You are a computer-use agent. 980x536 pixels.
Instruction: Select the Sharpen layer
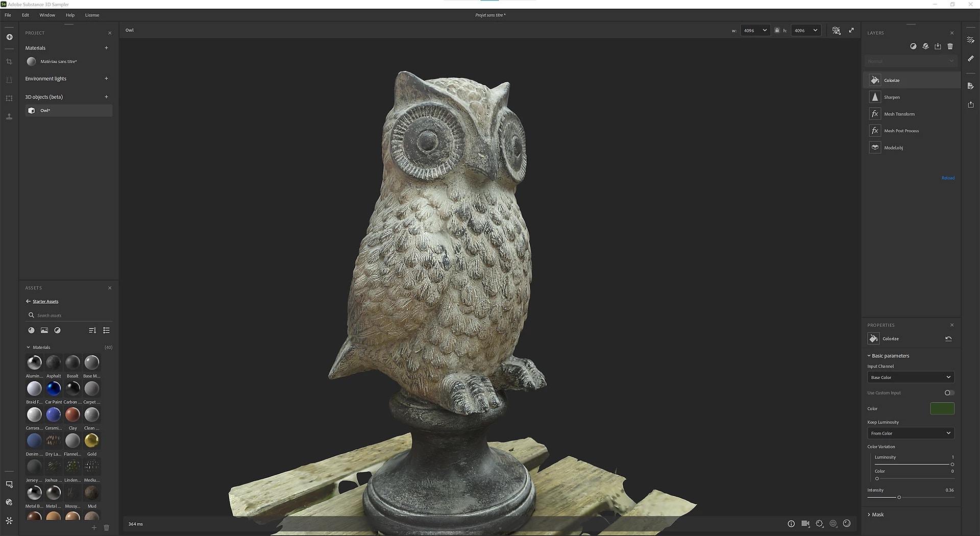[x=912, y=97]
